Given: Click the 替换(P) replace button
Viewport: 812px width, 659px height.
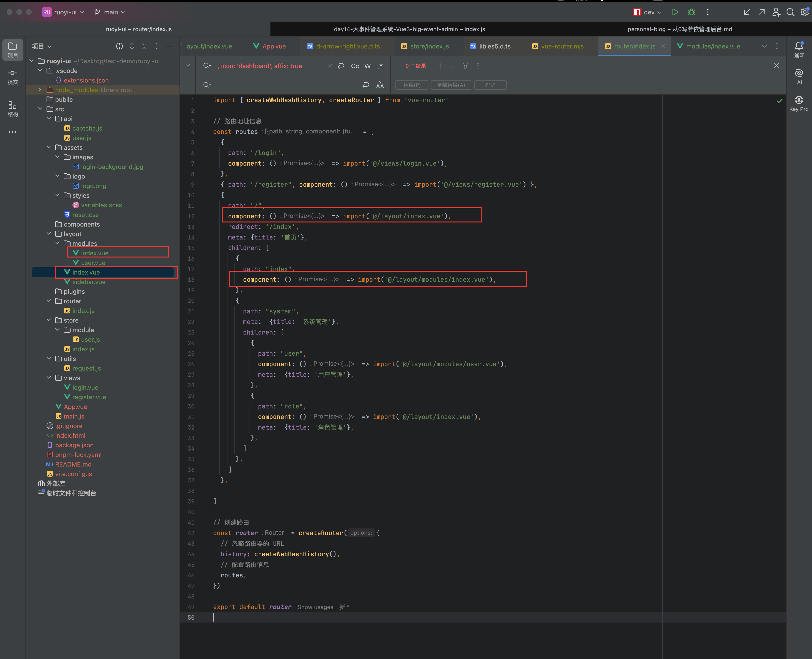Looking at the screenshot, I should (x=412, y=85).
